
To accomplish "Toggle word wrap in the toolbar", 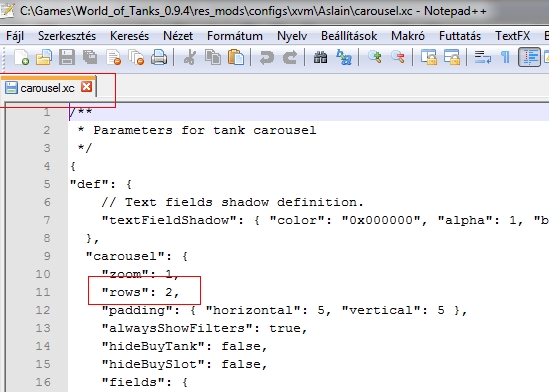I will click(x=482, y=57).
